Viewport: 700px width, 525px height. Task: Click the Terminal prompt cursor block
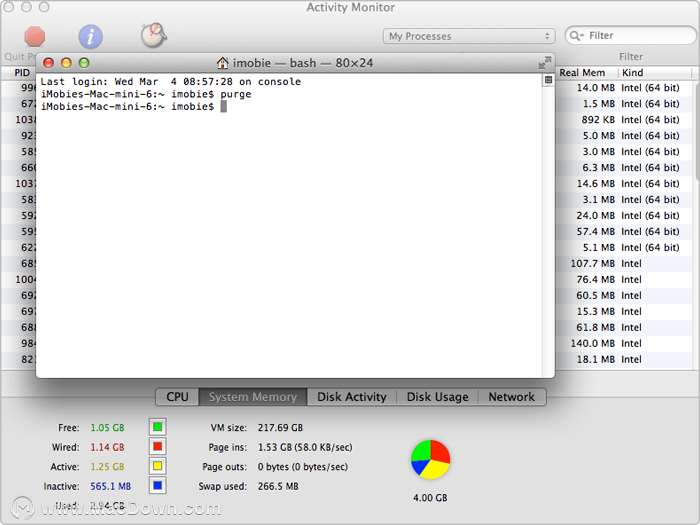pyautogui.click(x=224, y=107)
